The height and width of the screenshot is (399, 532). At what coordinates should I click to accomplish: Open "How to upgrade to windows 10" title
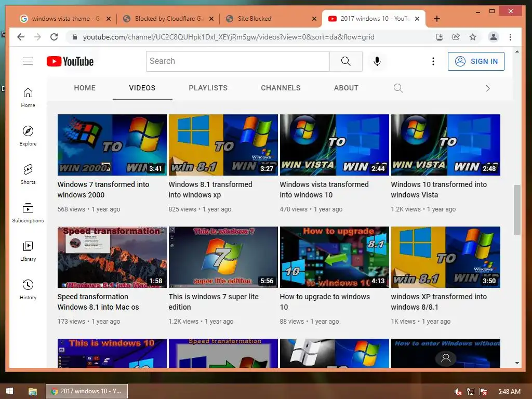tap(325, 302)
